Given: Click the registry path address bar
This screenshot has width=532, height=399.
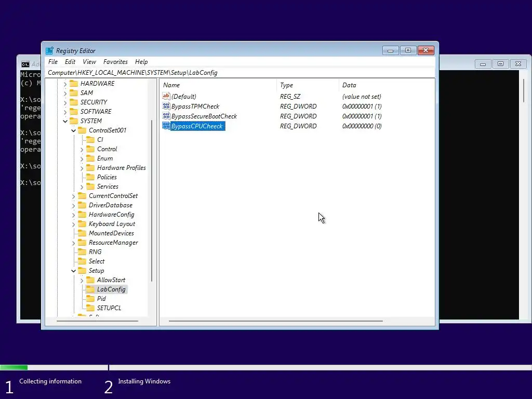Looking at the screenshot, I should pyautogui.click(x=240, y=73).
